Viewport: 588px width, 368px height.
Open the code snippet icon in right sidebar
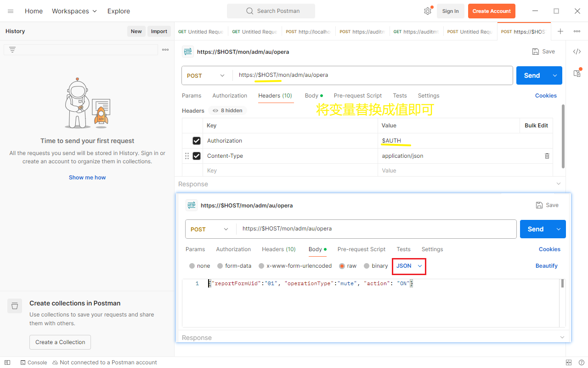point(577,52)
